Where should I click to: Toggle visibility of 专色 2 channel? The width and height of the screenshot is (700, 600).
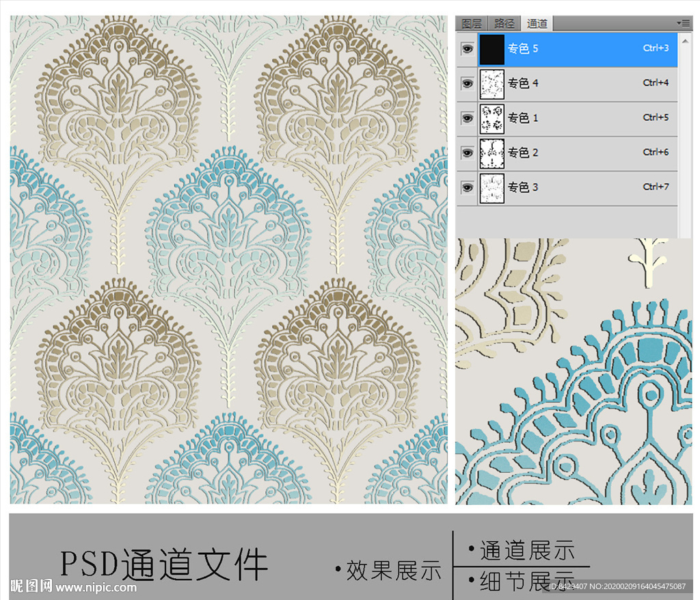(468, 153)
